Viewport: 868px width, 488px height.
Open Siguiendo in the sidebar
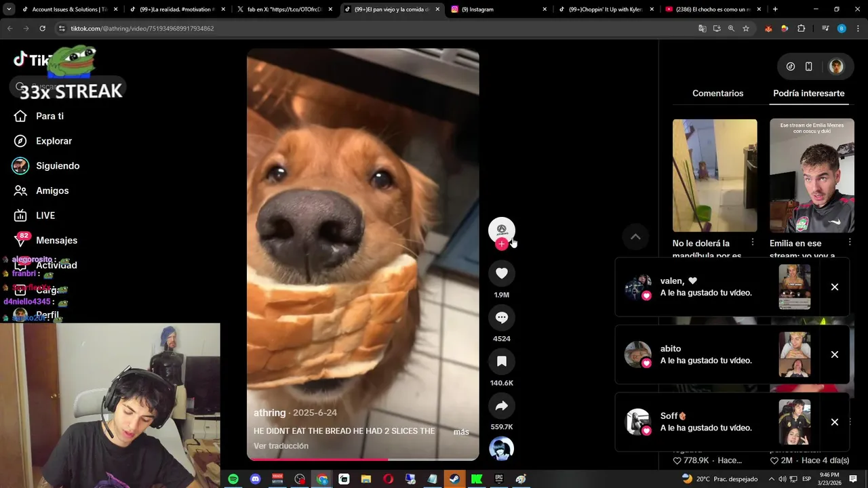click(45, 166)
